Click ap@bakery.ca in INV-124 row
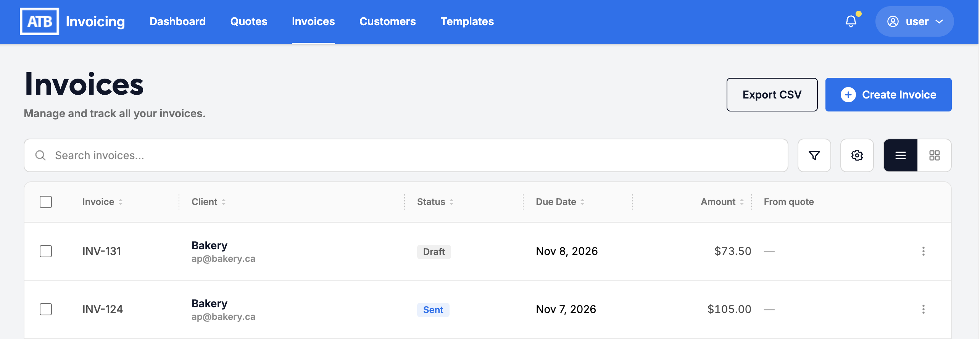Viewport: 980px width, 339px height. [x=223, y=317]
